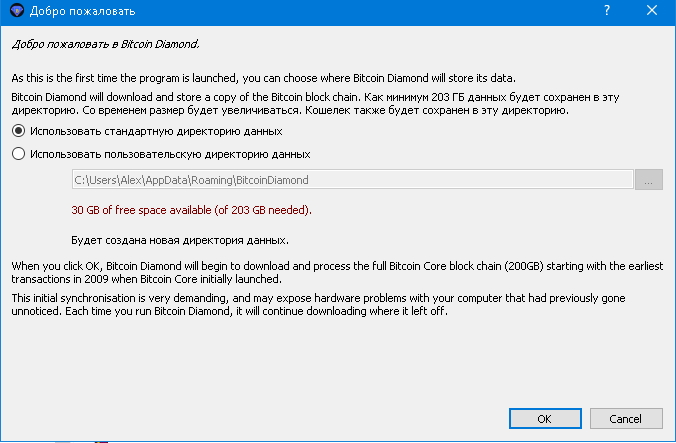Click the 'This initial synchronisation' paragraph
This screenshot has width=676, height=443.
point(318,304)
